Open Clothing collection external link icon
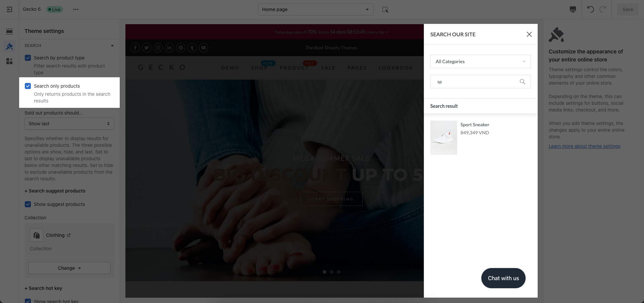The height and width of the screenshot is (303, 644). tap(69, 235)
